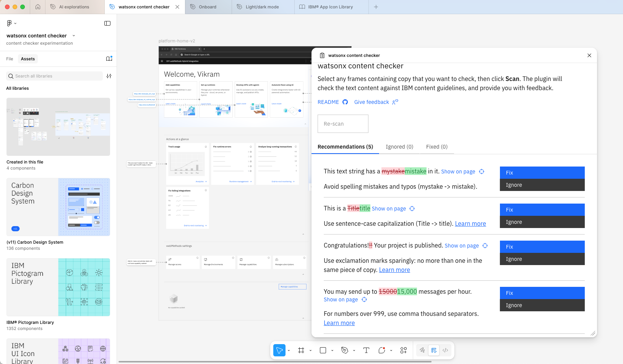
Task: Close the watsonx content checker file tab
Action: point(177,7)
